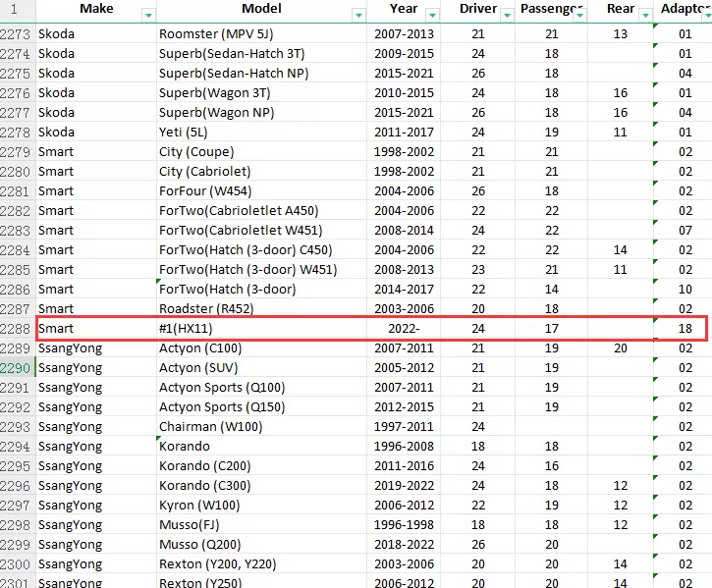
Task: Select the Model header cell
Action: tap(261, 11)
